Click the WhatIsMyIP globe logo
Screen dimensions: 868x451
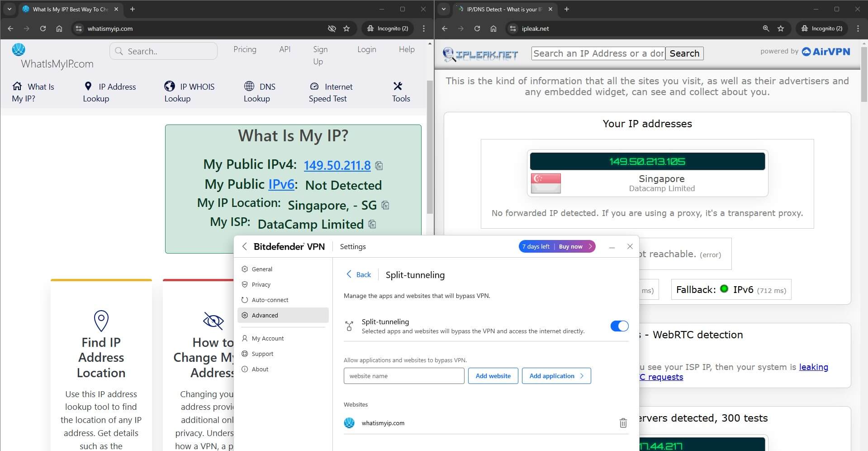pyautogui.click(x=19, y=50)
